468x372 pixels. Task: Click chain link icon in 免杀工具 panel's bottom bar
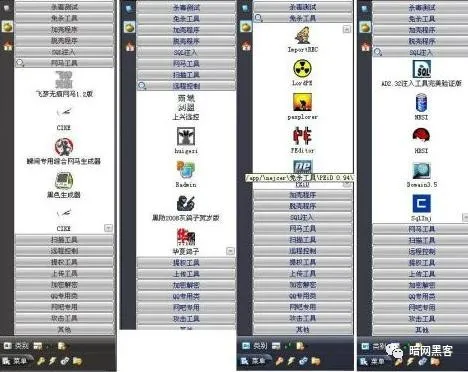click(303, 361)
